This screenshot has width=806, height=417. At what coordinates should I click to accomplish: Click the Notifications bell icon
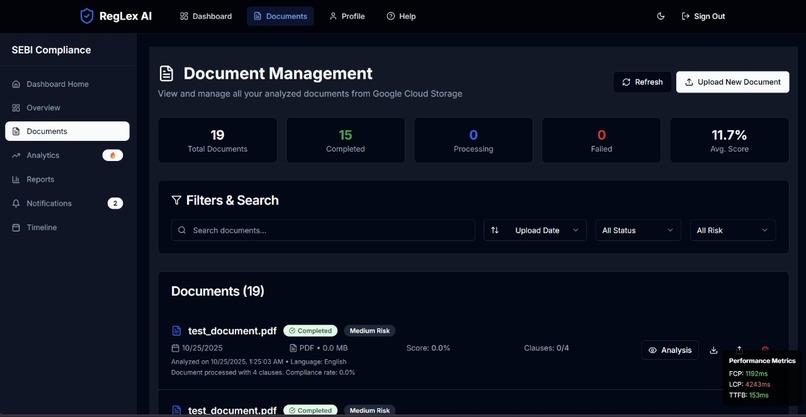tap(16, 203)
